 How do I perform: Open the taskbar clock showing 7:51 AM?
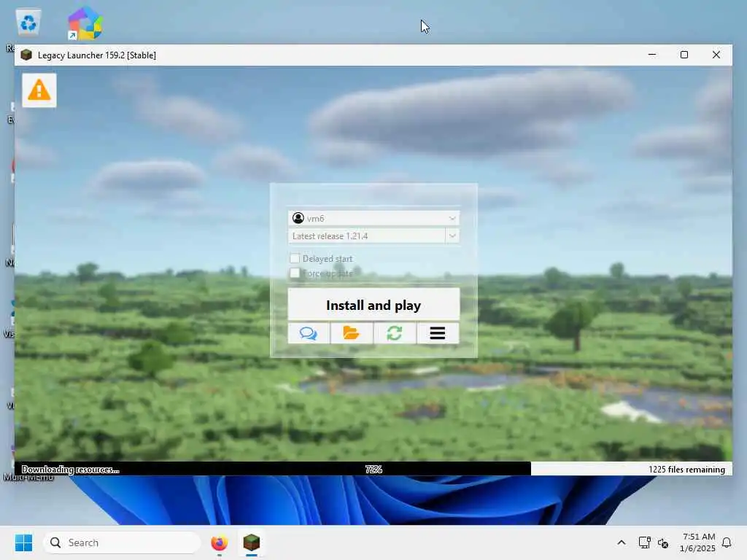click(697, 542)
